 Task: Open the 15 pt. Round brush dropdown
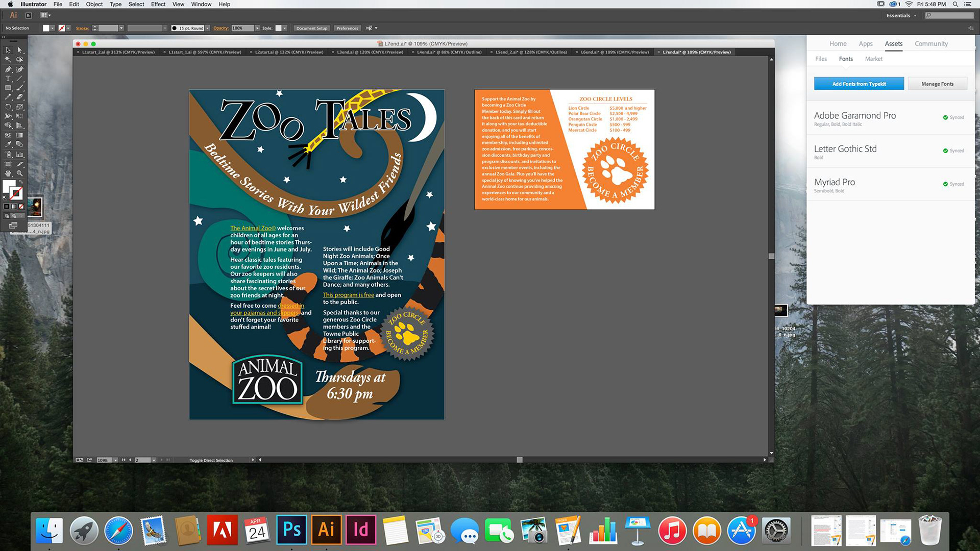pyautogui.click(x=207, y=29)
